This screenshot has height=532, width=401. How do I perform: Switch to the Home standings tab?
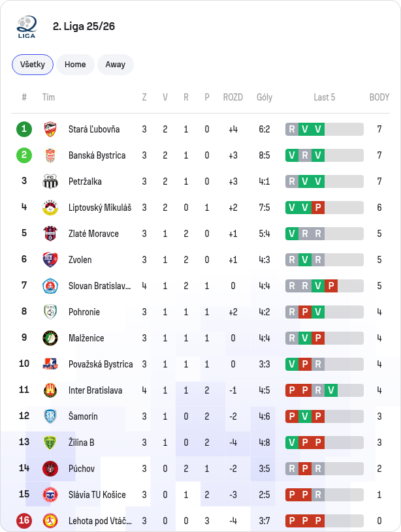click(75, 65)
